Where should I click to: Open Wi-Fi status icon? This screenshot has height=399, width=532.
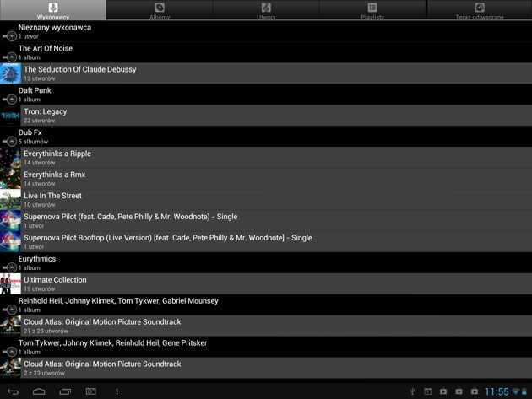(x=516, y=391)
